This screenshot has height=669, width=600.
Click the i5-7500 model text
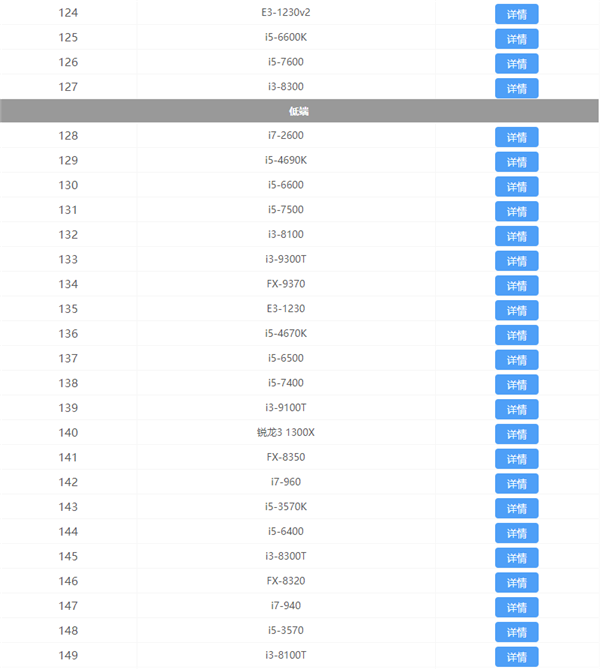pyautogui.click(x=285, y=210)
